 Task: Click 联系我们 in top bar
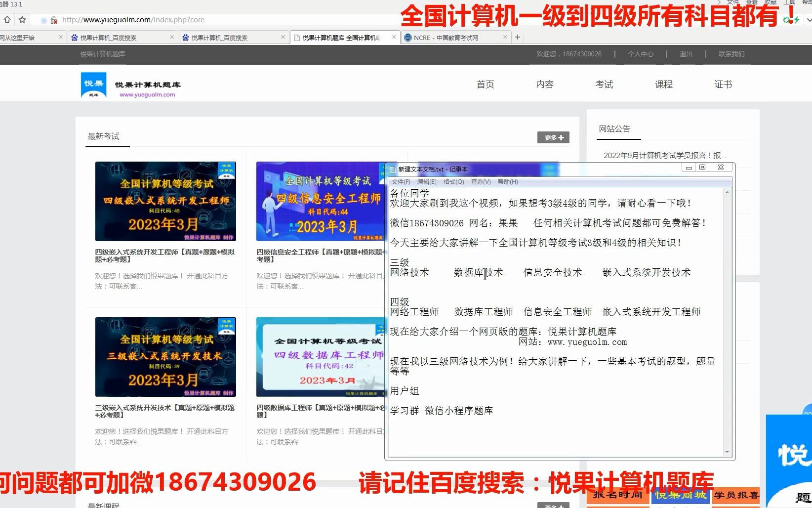[x=731, y=54]
